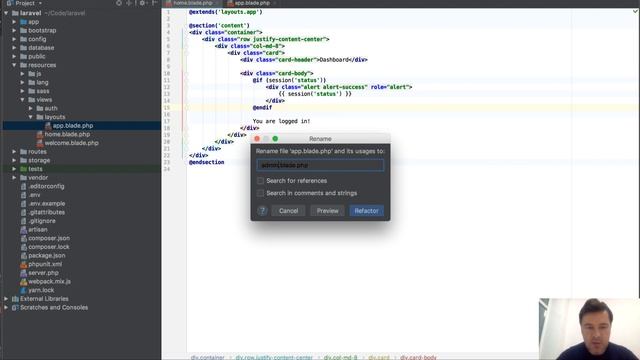Image resolution: width=640 pixels, height=360 pixels.
Task: Expand the public folder arrow
Action: pyautogui.click(x=15, y=56)
